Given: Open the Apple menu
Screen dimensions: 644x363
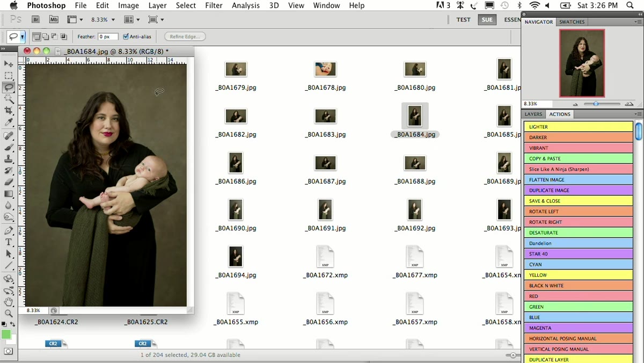Looking at the screenshot, I should coord(13,5).
